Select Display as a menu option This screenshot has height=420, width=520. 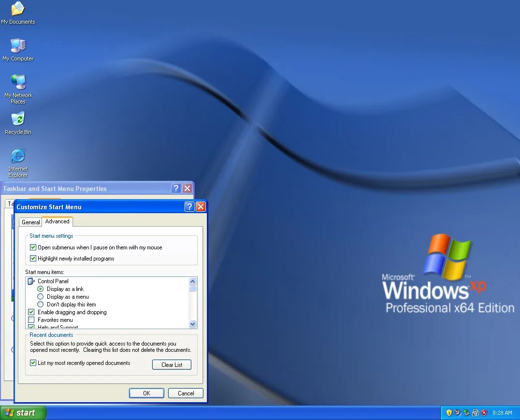coord(41,297)
